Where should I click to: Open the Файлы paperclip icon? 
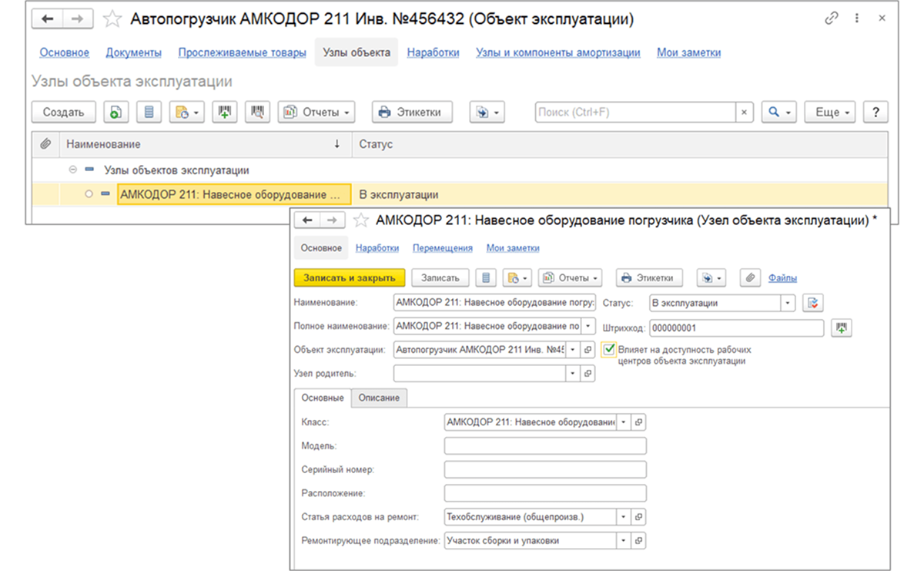tap(750, 277)
